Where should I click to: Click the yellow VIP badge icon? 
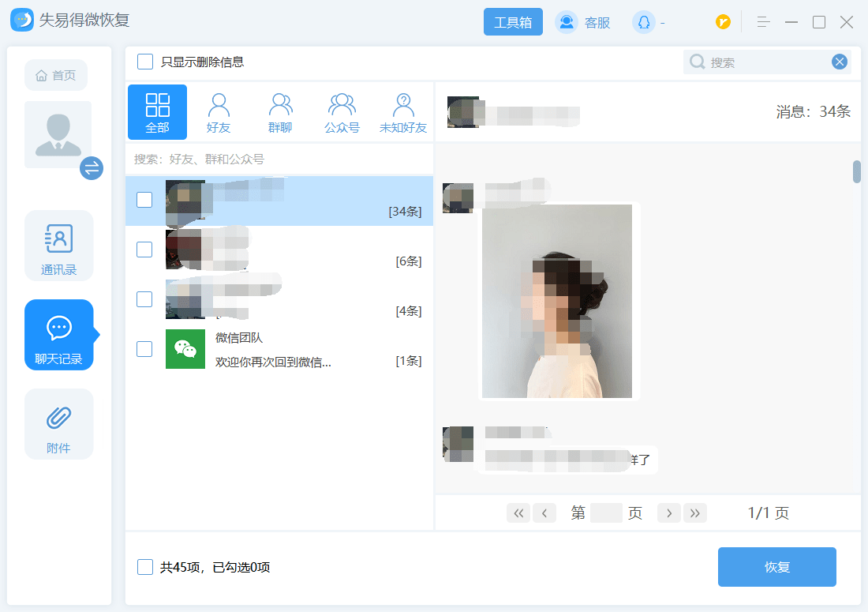(x=723, y=22)
